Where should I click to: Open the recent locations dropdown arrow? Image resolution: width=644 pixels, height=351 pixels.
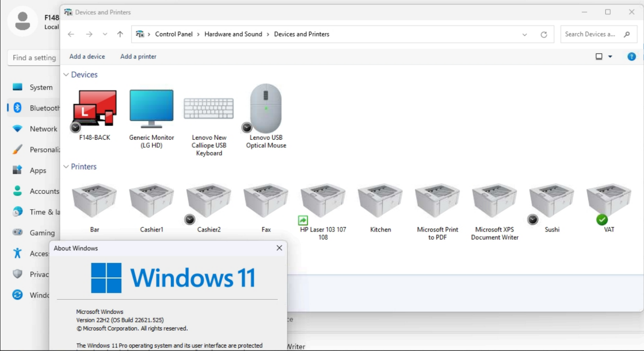(105, 34)
